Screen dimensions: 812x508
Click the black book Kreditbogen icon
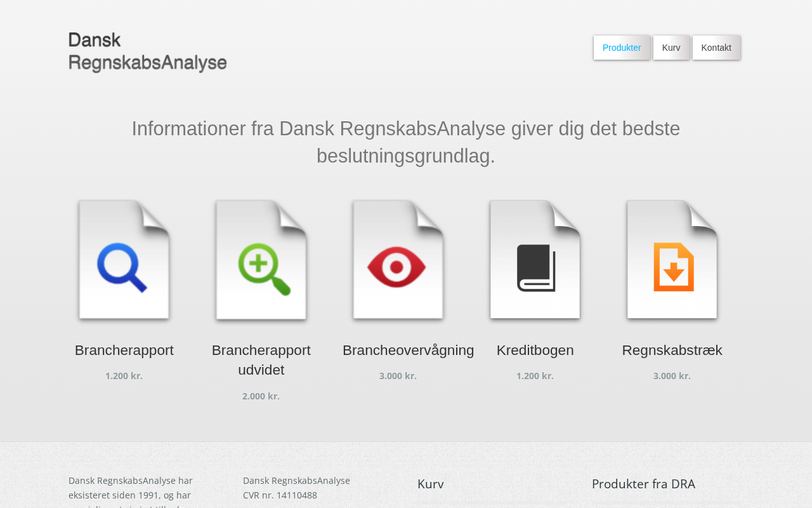point(535,260)
